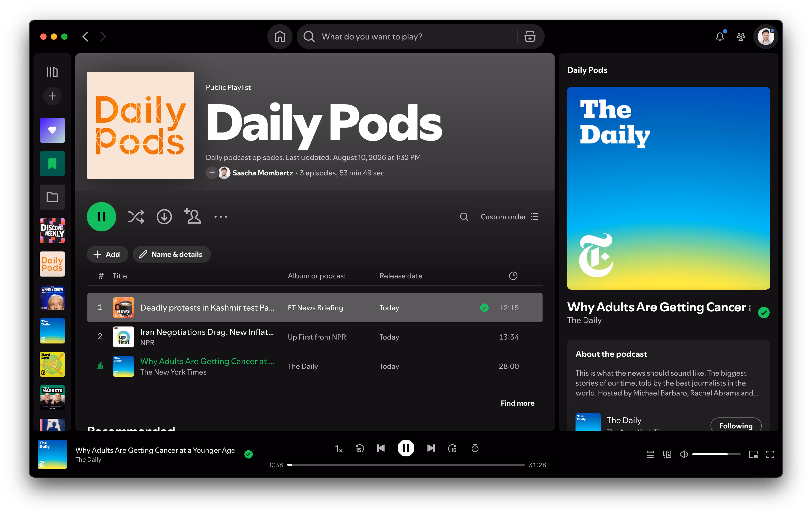The width and height of the screenshot is (812, 516).
Task: Enter full screen mode
Action: (770, 454)
